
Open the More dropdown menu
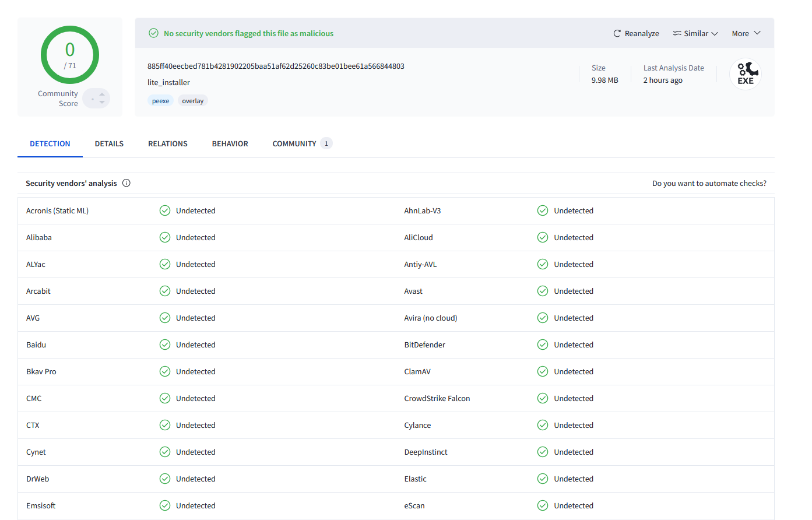pos(746,34)
